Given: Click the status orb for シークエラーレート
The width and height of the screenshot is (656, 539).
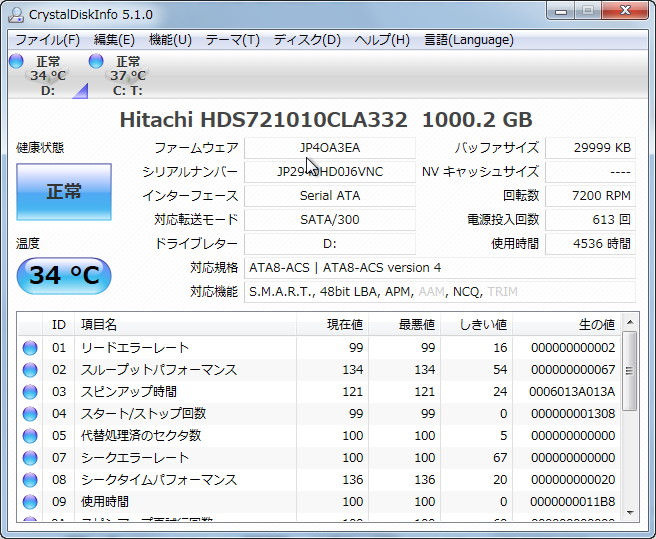Looking at the screenshot, I should coord(30,458).
